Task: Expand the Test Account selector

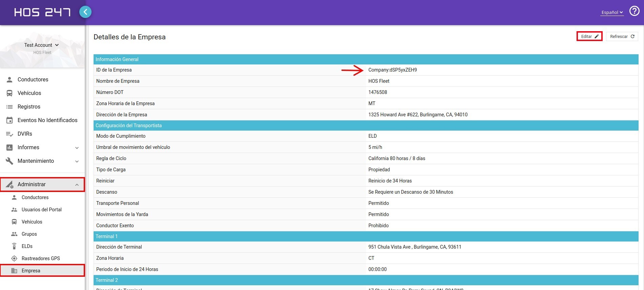Action: (42, 45)
